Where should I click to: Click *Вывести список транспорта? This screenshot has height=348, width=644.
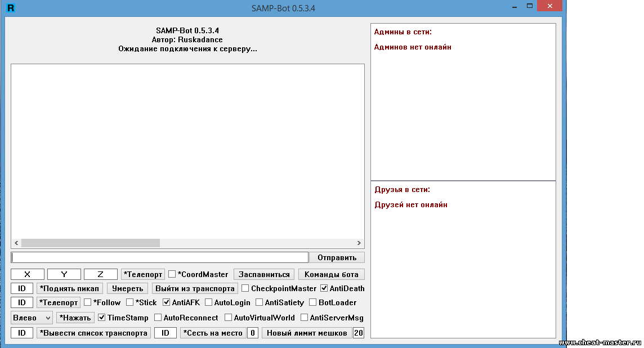coord(93,333)
